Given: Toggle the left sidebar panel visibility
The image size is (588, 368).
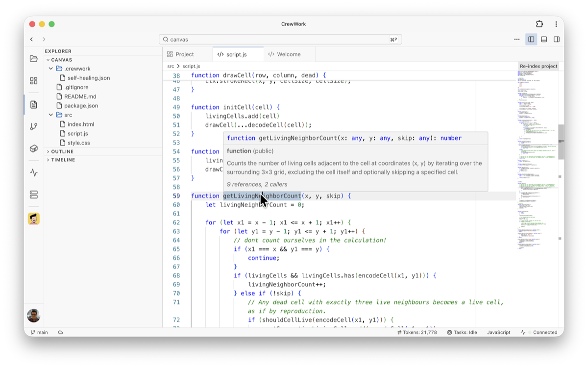Looking at the screenshot, I should point(531,39).
